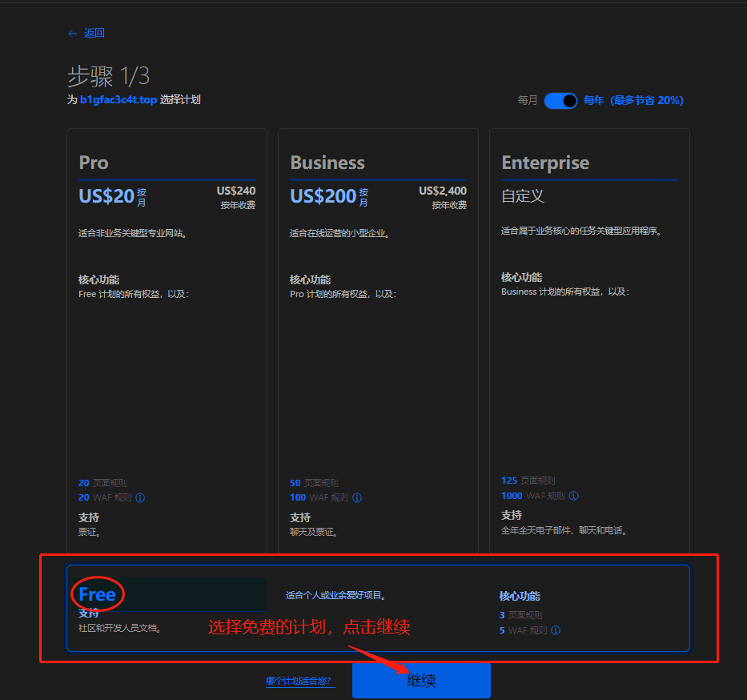747x700 pixels.
Task: Click the domain link b1gfac3c4t.top
Action: click(120, 99)
